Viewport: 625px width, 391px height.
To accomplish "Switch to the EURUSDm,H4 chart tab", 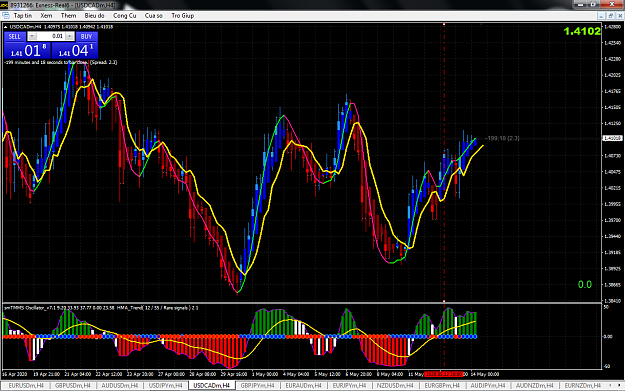I will point(26,385).
